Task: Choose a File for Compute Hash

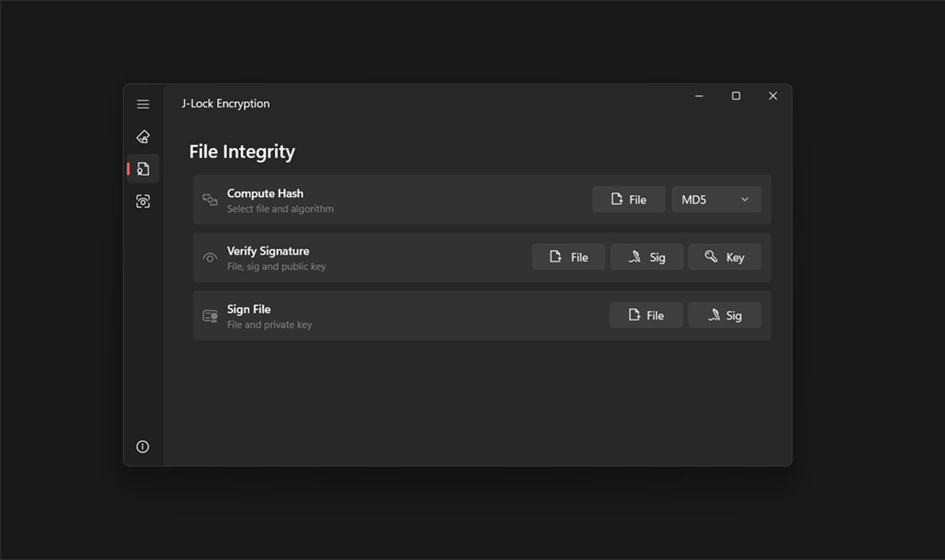Action: (628, 199)
